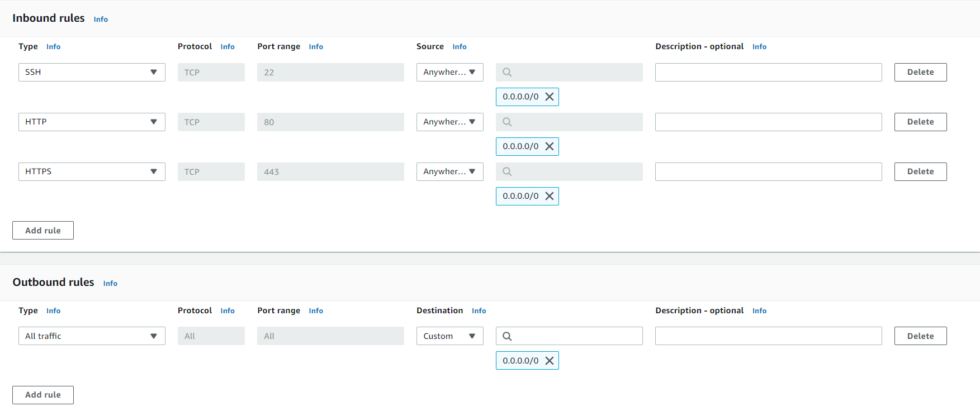Open Info link next to outbound Type

point(53,310)
